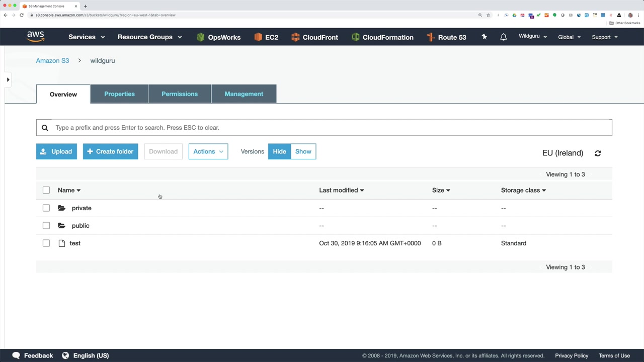Click the Create folder button
Image resolution: width=644 pixels, height=362 pixels.
111,151
